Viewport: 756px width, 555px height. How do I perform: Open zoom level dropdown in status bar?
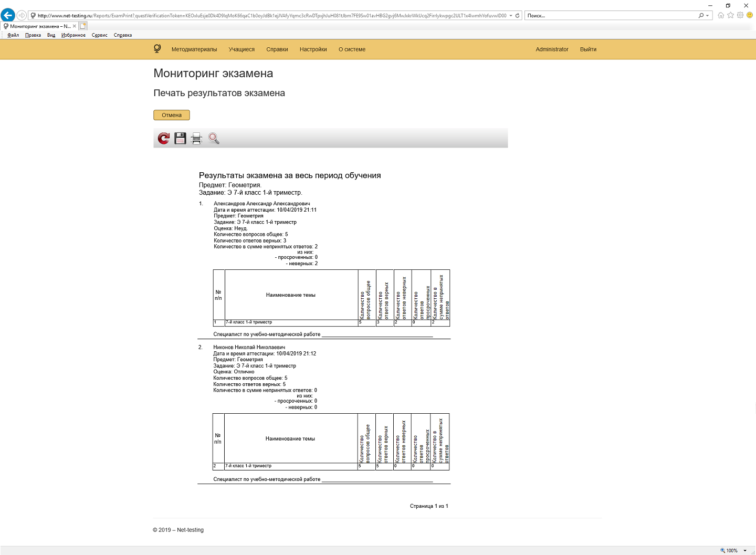[x=745, y=550]
